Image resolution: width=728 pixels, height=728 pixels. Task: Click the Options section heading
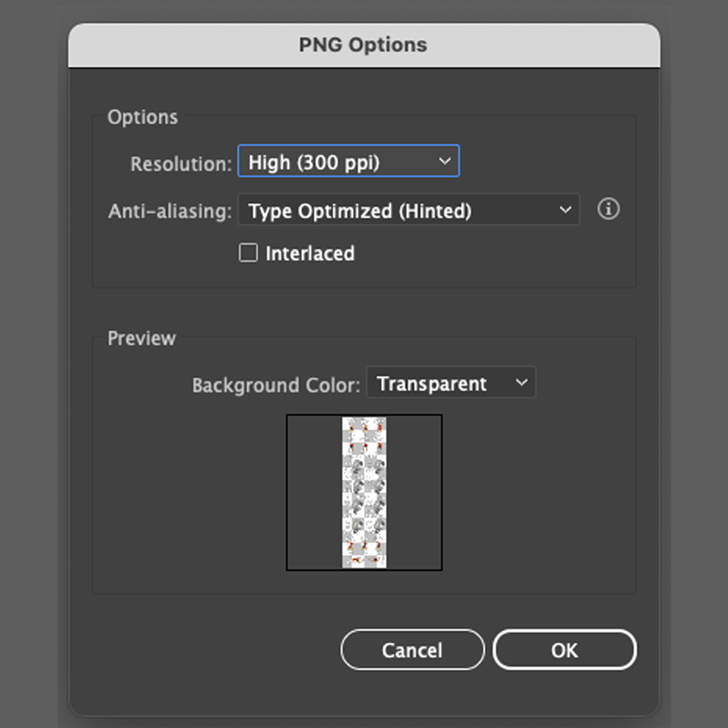(x=143, y=117)
